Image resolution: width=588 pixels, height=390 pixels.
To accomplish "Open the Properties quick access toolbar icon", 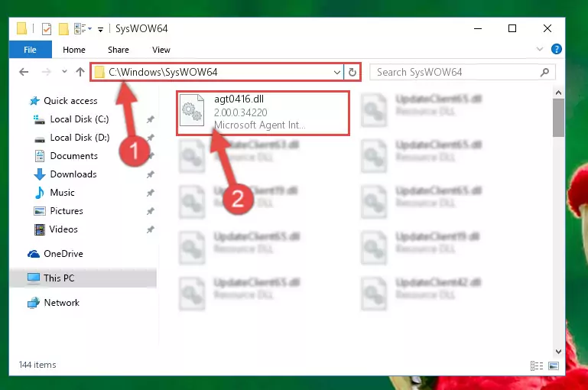I will tap(47, 29).
